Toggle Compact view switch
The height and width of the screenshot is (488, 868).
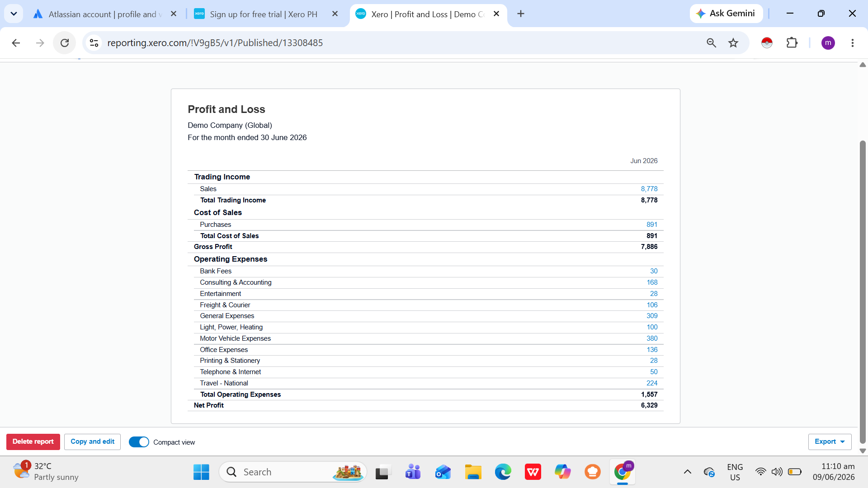[x=139, y=442]
